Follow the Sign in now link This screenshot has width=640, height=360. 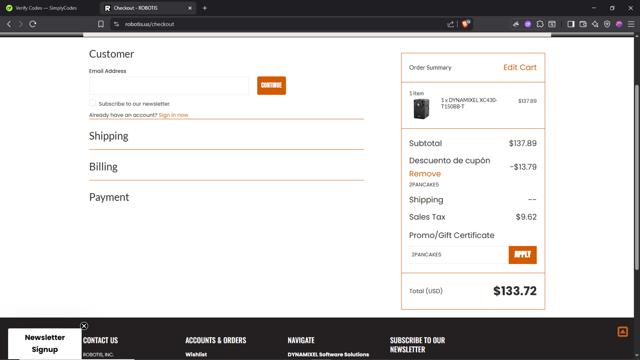point(173,115)
